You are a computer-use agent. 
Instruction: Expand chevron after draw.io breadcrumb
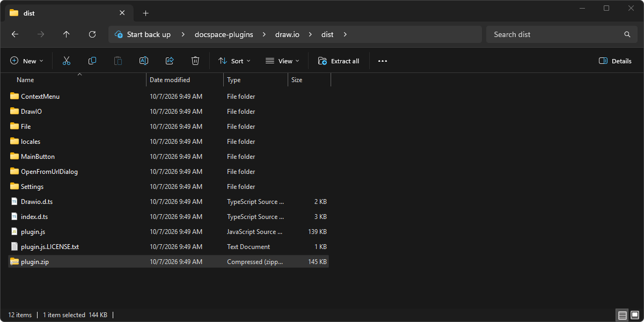311,34
